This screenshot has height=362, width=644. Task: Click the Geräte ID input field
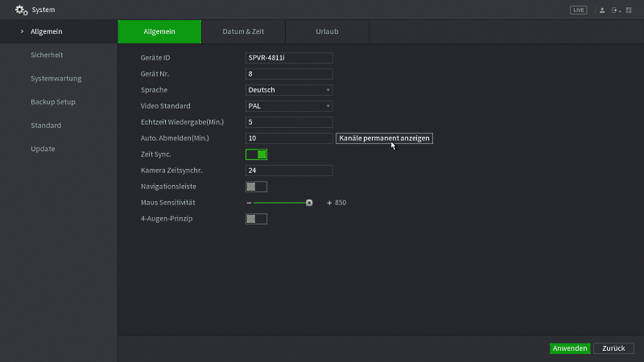[289, 58]
